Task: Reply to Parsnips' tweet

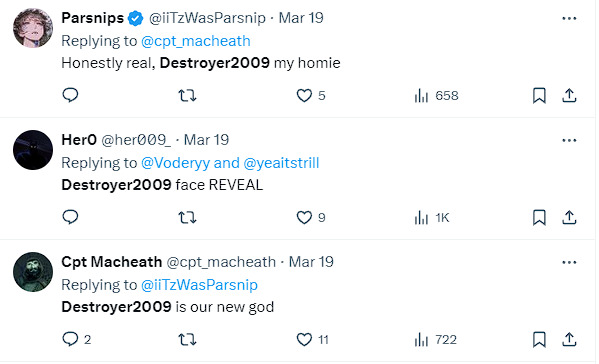Action: point(70,95)
